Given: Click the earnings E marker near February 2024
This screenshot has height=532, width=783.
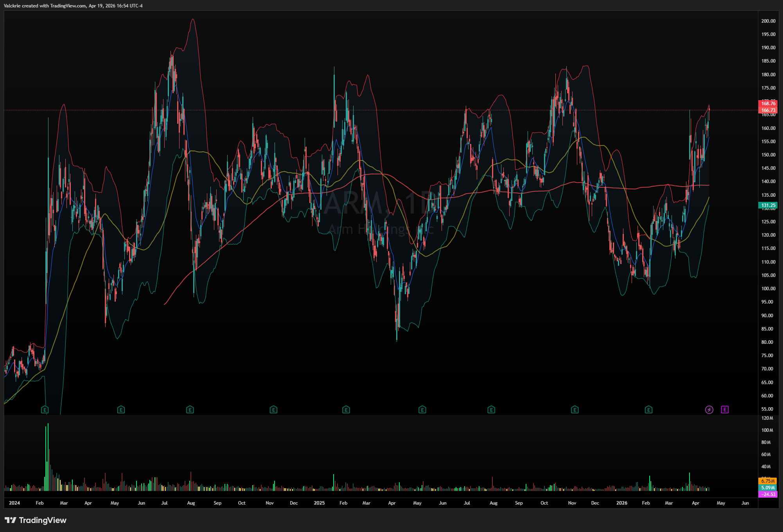Looking at the screenshot, I should [45, 410].
